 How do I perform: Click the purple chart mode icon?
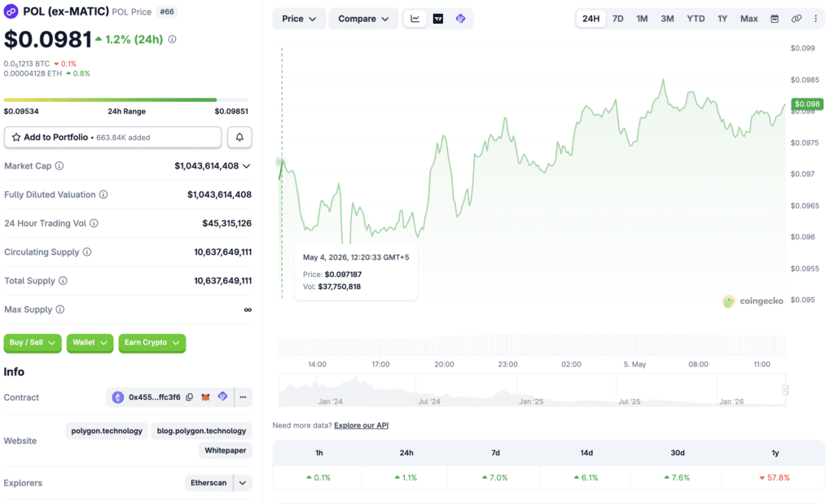tap(461, 19)
